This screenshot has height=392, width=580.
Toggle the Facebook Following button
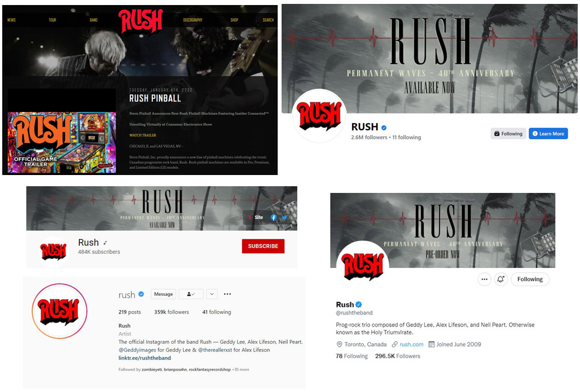coord(508,134)
